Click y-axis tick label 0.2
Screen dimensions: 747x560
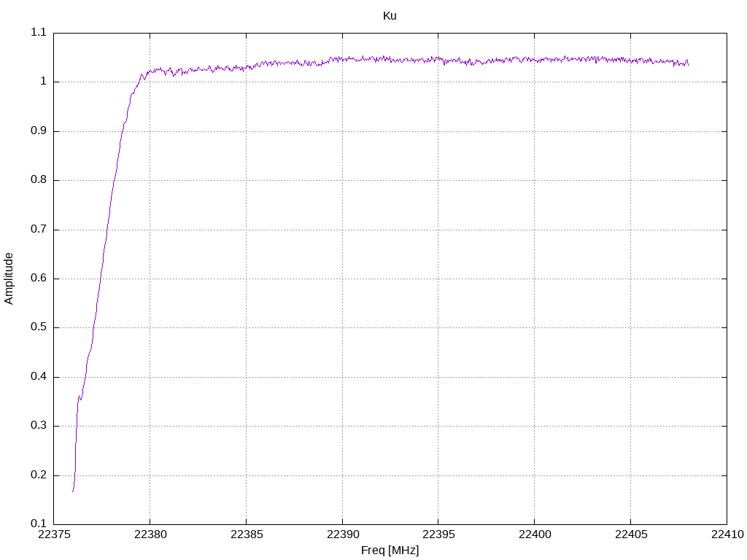pyautogui.click(x=39, y=475)
